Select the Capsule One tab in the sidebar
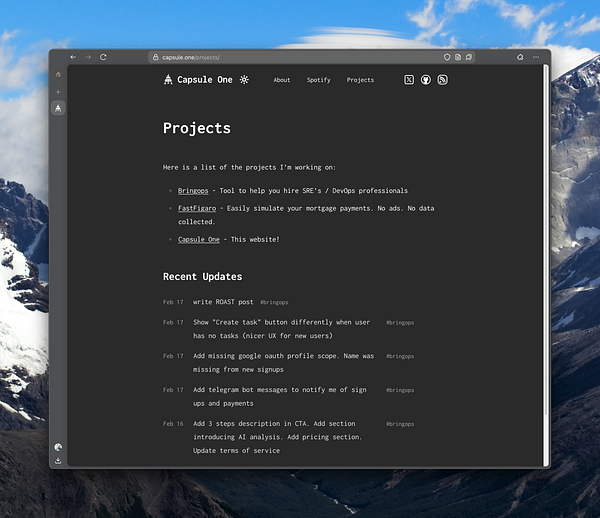 58,108
